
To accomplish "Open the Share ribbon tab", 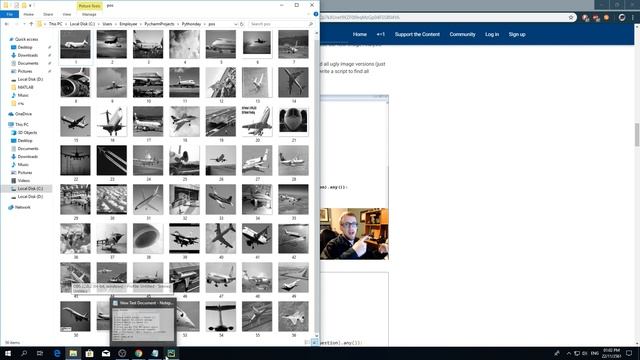I will click(x=48, y=14).
